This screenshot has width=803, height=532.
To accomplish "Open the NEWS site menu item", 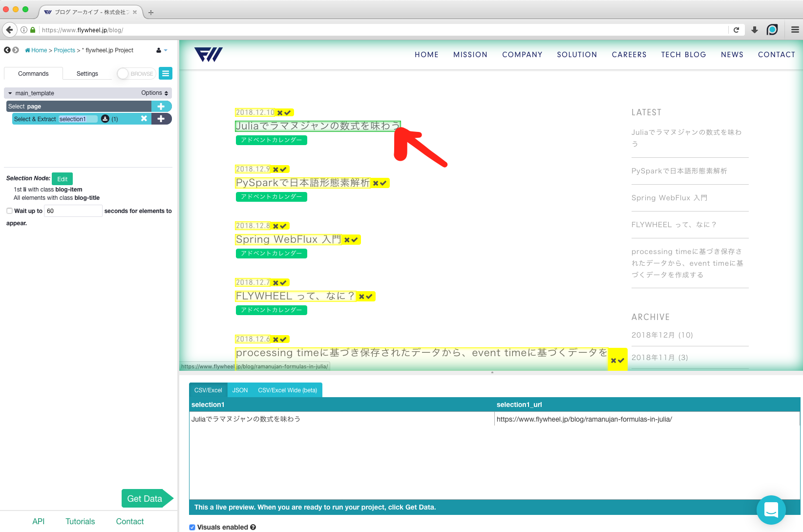I will click(732, 55).
